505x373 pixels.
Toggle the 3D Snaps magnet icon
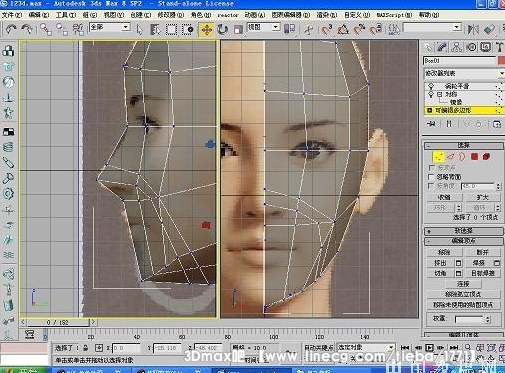pos(327,29)
